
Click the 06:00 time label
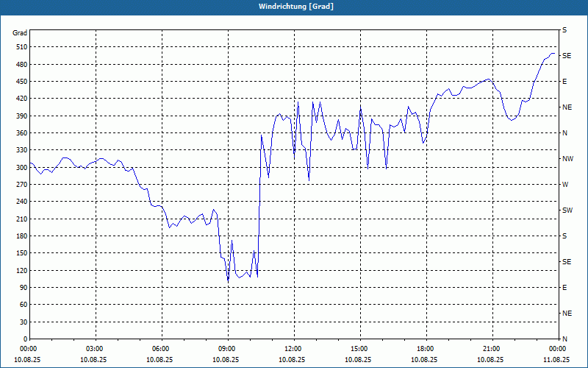tap(162, 349)
